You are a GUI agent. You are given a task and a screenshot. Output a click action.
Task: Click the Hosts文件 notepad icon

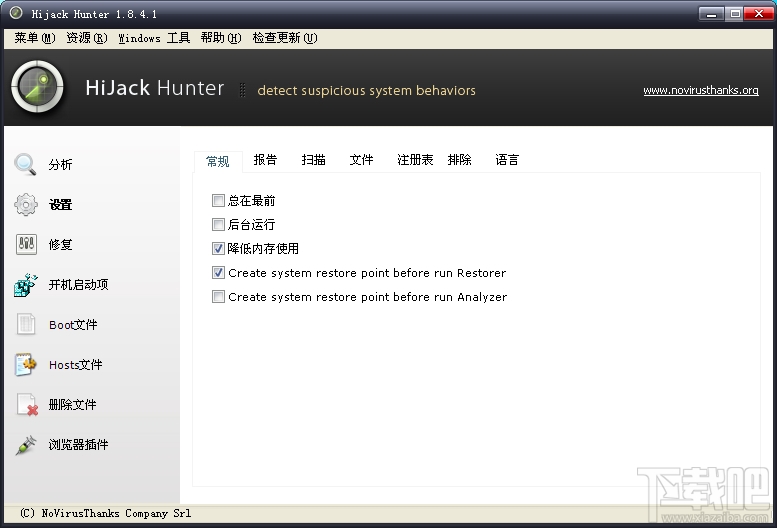point(26,365)
